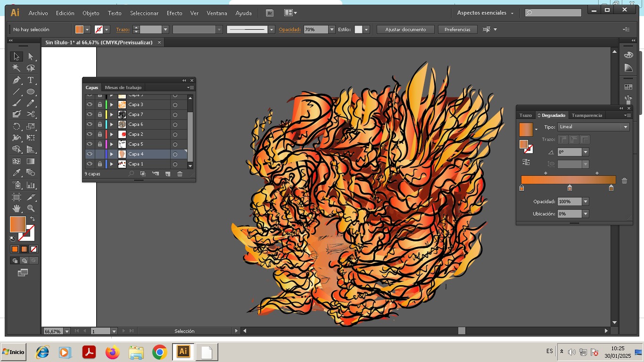Image resolution: width=644 pixels, height=362 pixels.
Task: Pick the Magic Wand tool
Action: coord(17,68)
